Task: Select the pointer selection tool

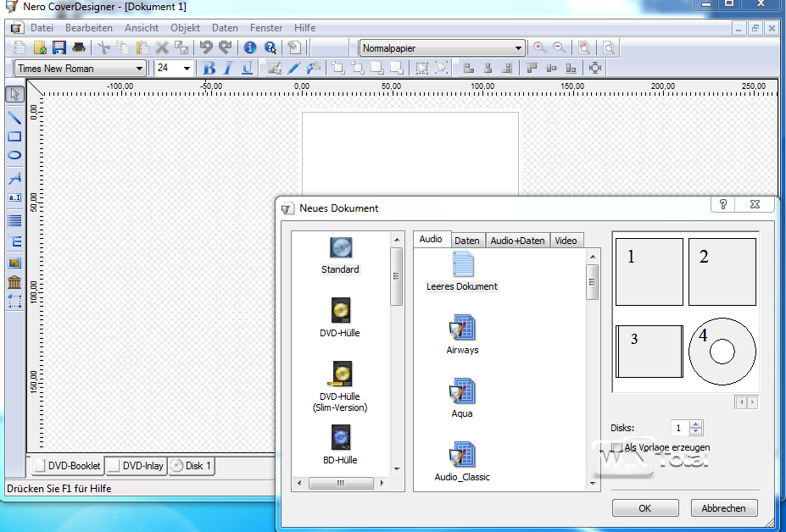Action: point(14,94)
